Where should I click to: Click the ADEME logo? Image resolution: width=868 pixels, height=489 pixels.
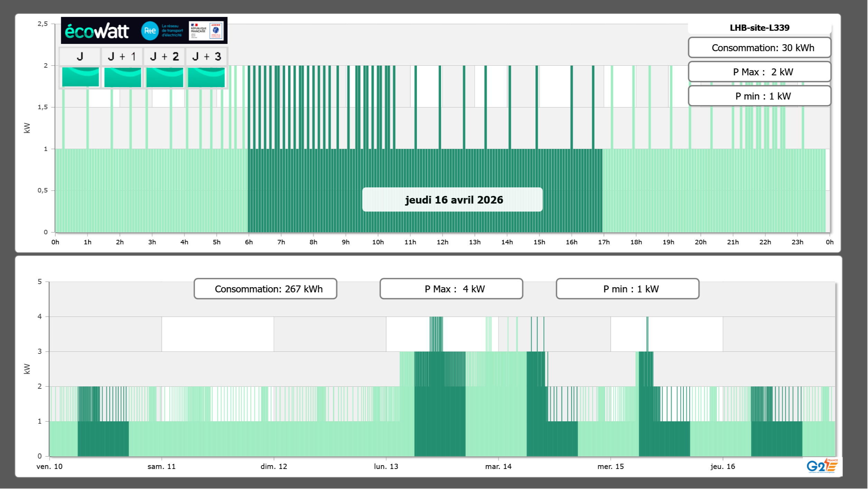(x=216, y=31)
